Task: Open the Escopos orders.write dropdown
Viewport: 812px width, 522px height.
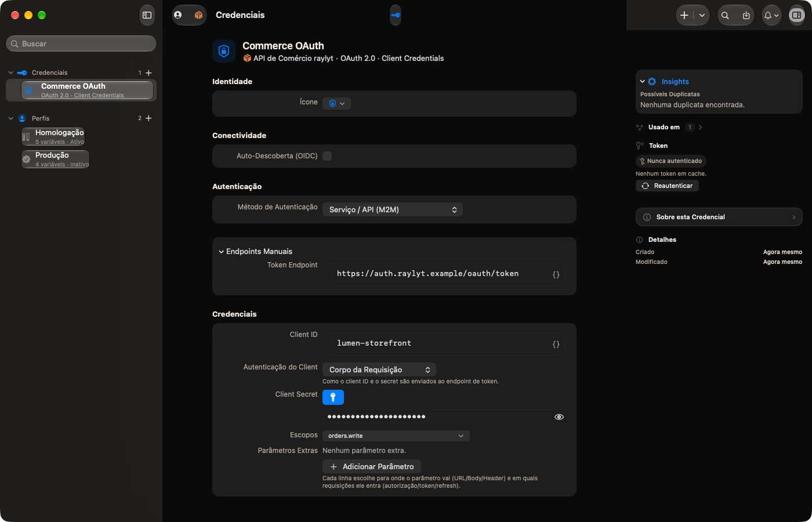Action: point(396,436)
